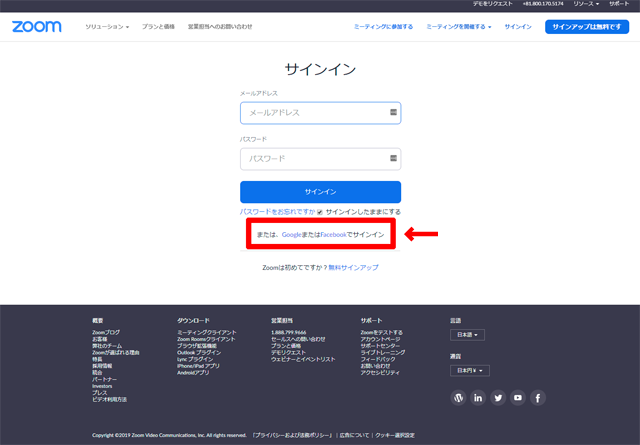Viewport: 640px width, 445px height.
Task: Open クッキー選択設定 footer link
Action: (x=395, y=435)
